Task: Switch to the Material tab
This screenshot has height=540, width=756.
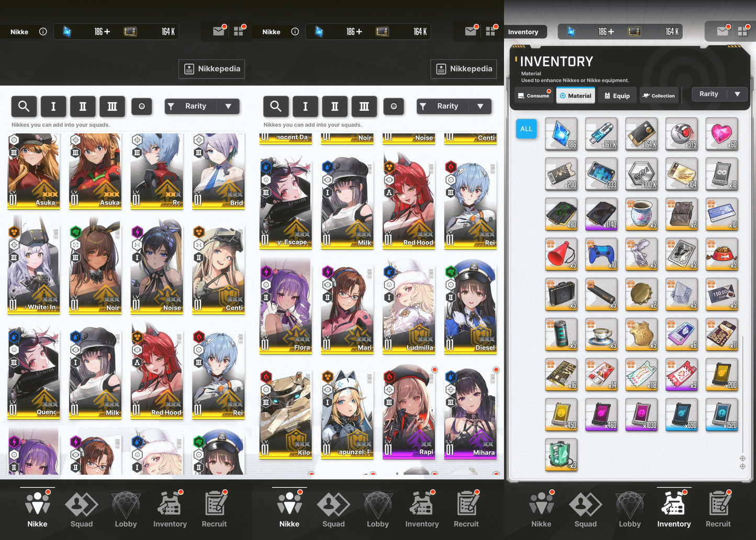Action: point(576,96)
